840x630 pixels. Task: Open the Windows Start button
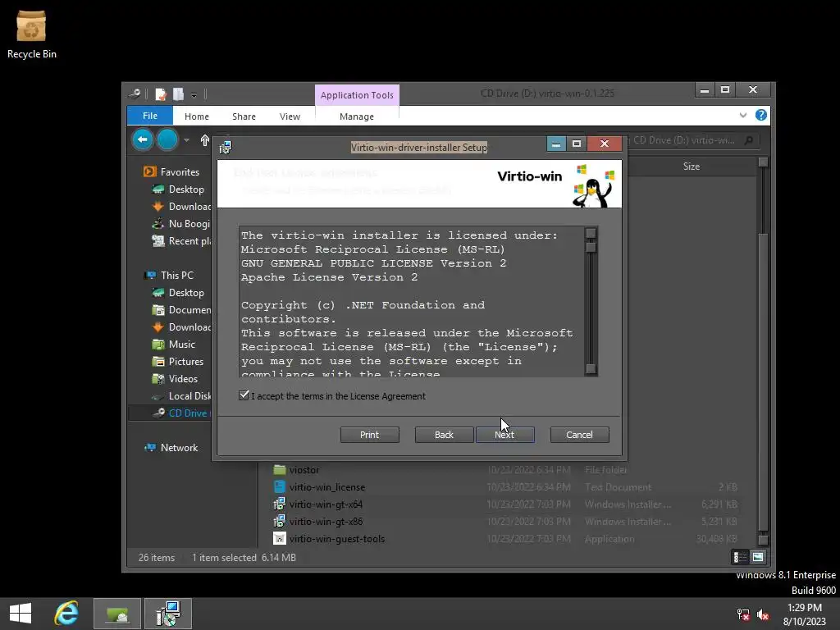(x=21, y=614)
